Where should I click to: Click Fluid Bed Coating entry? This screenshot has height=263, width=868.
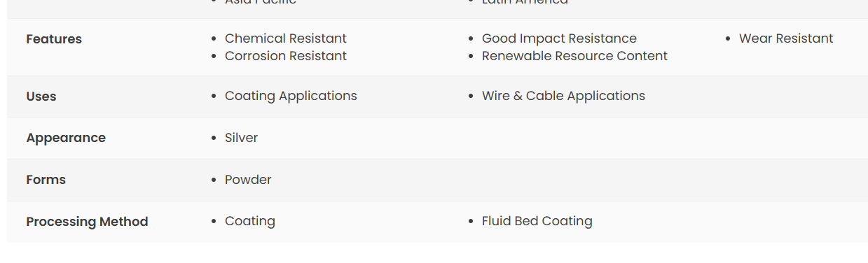coord(537,221)
